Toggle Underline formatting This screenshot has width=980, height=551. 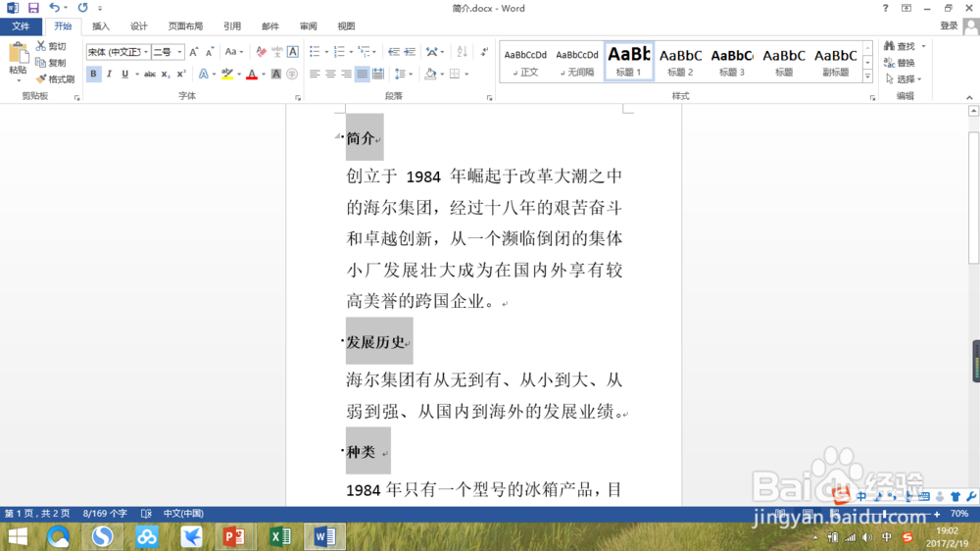click(x=125, y=74)
